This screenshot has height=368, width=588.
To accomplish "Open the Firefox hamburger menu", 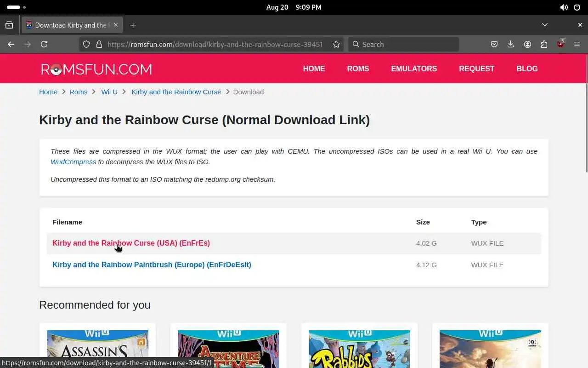I will point(577,44).
